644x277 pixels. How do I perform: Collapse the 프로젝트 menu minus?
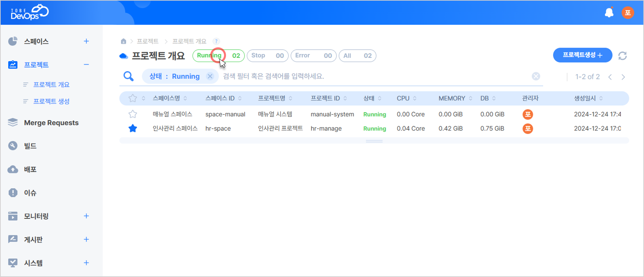click(86, 65)
